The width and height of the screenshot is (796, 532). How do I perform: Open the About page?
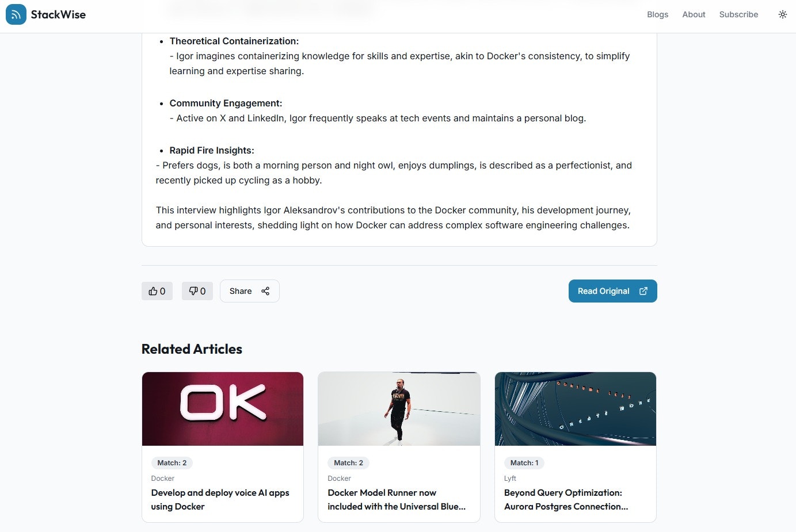694,14
